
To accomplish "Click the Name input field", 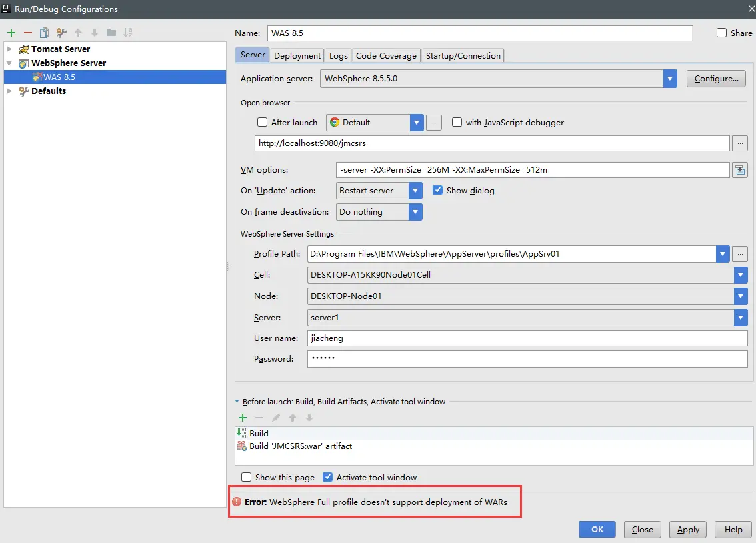I will 480,33.
